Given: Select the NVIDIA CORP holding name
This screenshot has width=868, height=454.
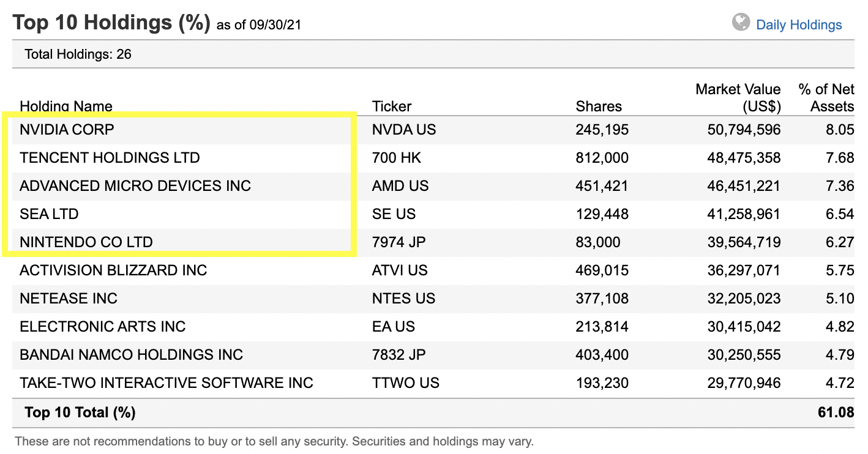Looking at the screenshot, I should click(67, 130).
